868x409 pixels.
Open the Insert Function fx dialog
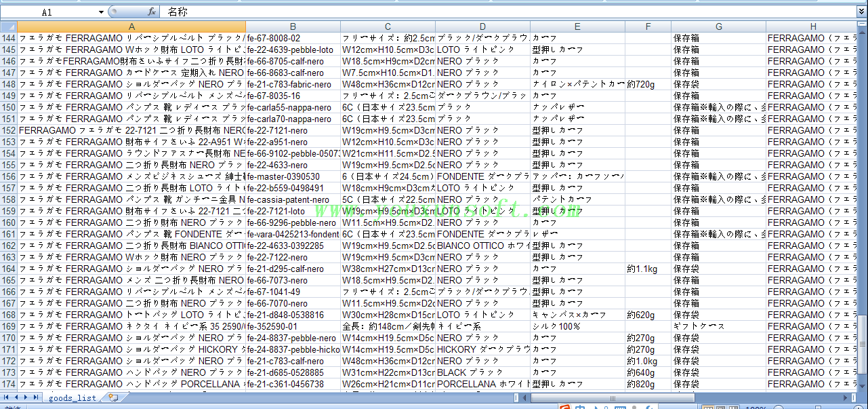[x=152, y=12]
